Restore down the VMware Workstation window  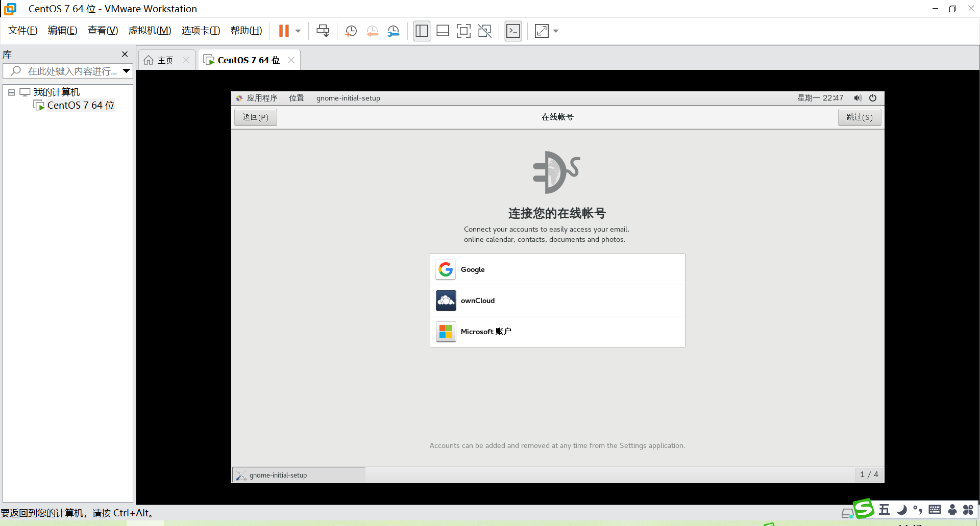[952, 9]
